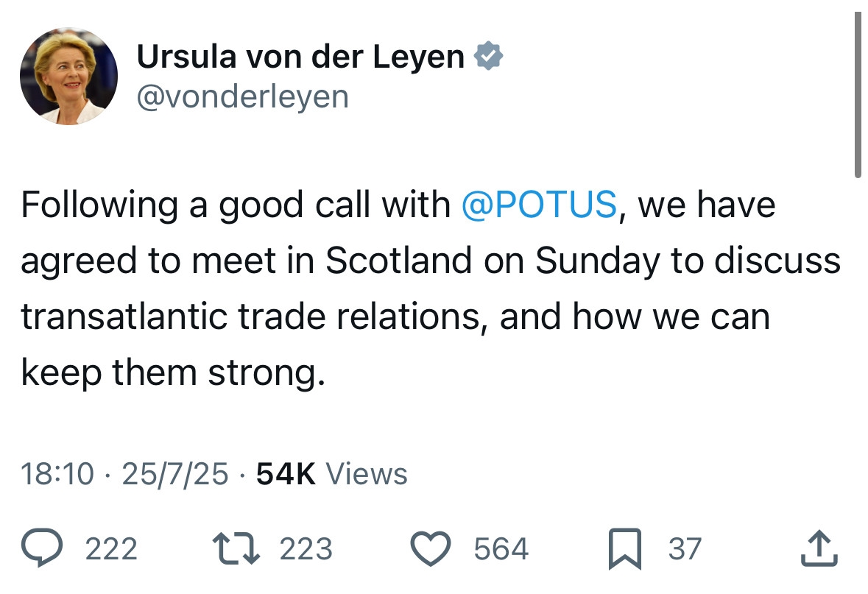Screen dimensions: 868x594
Task: Click the display name Ursula von der Leyen
Action: (300, 58)
